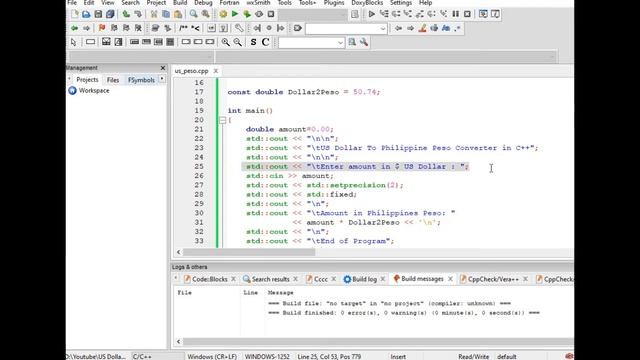640x360 pixels.
Task: Open the Build menu
Action: pos(180,3)
